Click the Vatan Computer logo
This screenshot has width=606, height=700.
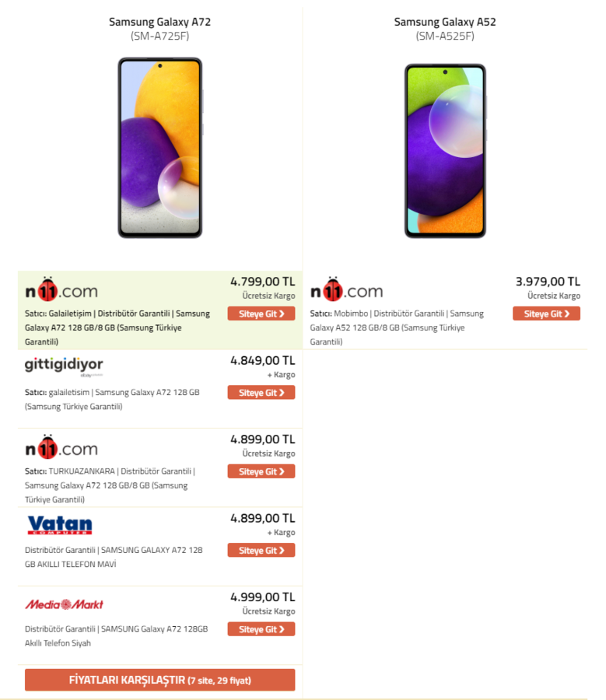[60, 525]
